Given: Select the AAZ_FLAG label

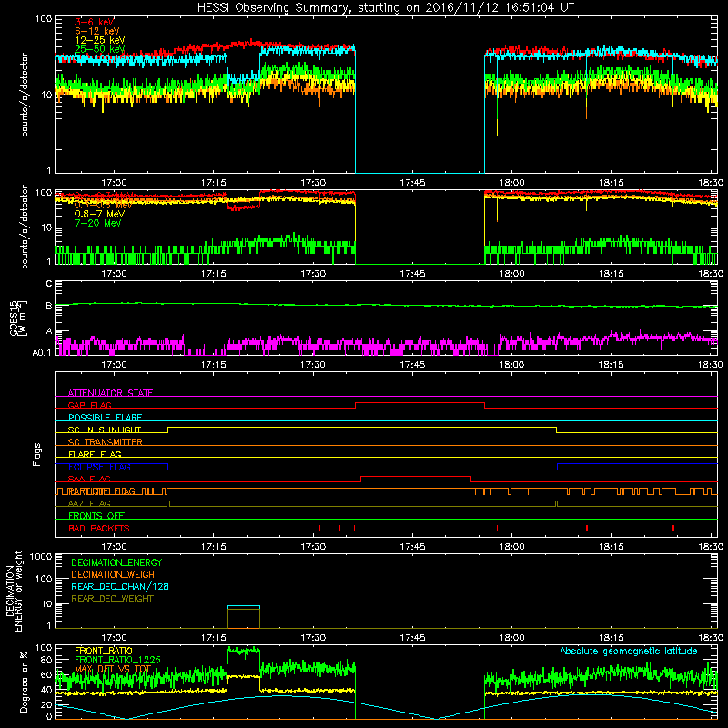Looking at the screenshot, I should (x=89, y=503).
